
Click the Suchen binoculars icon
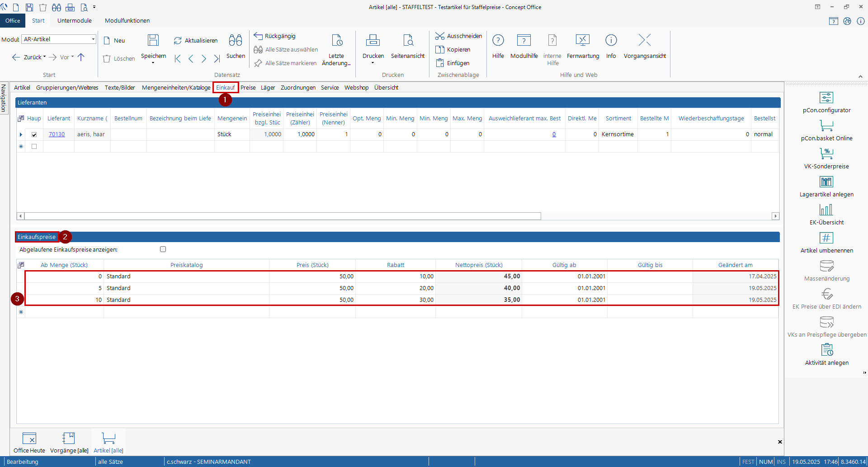click(x=236, y=41)
